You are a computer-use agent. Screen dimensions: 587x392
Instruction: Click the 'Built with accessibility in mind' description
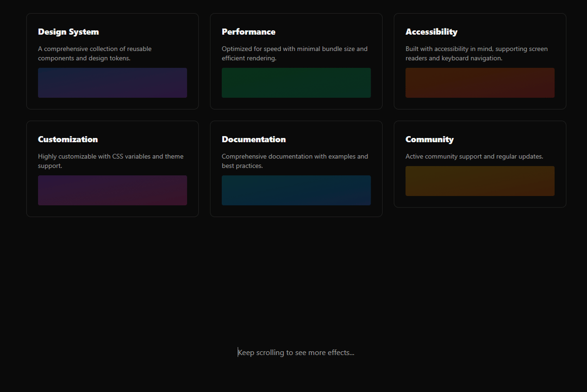(477, 54)
